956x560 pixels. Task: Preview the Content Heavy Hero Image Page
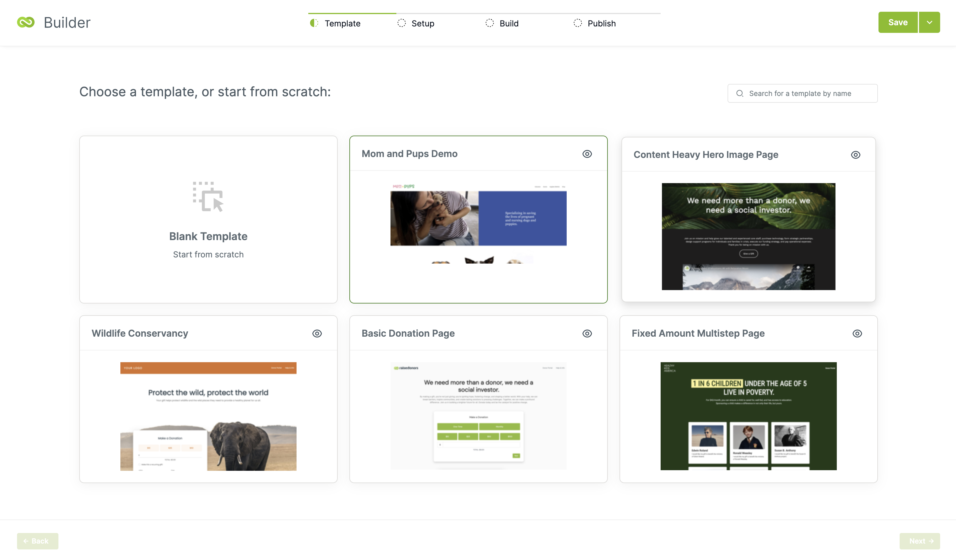855,155
